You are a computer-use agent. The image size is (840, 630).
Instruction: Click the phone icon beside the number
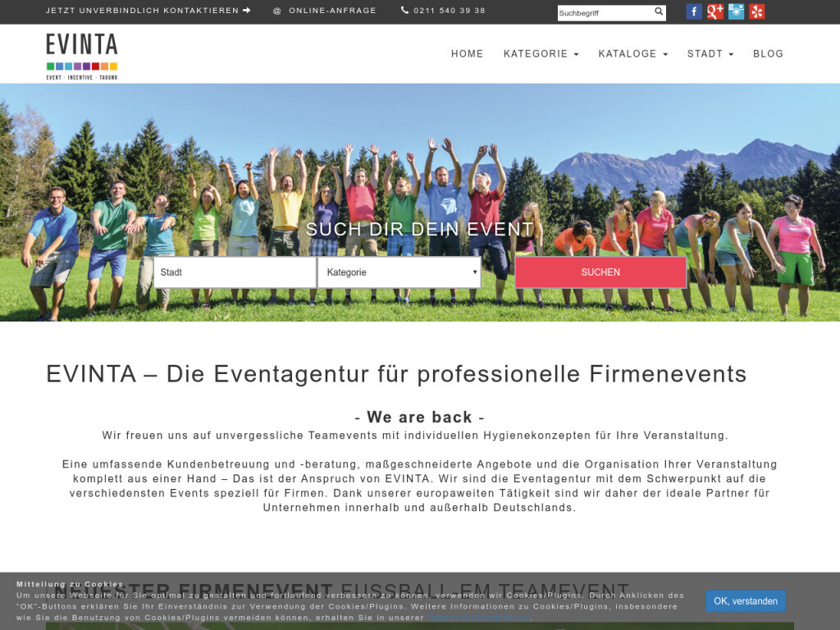click(x=404, y=11)
